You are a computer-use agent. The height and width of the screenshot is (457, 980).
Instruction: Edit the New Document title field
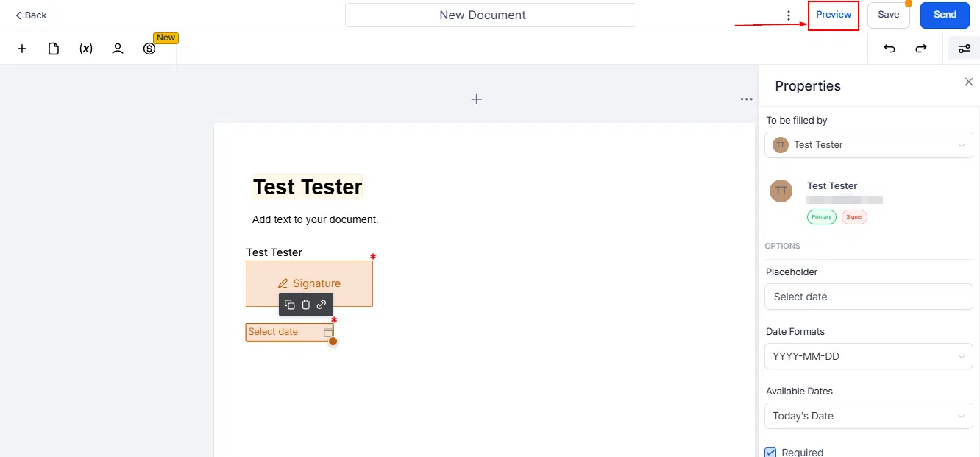pyautogui.click(x=491, y=15)
